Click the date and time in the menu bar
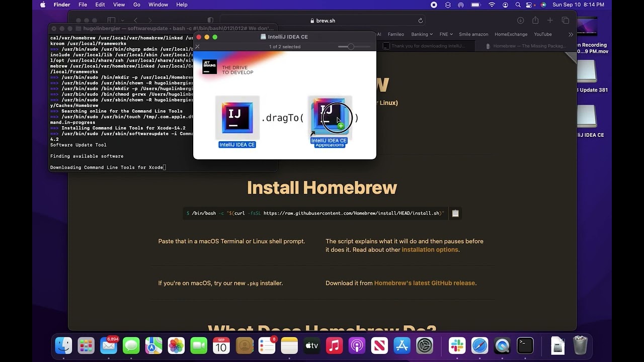Image resolution: width=644 pixels, height=362 pixels. click(578, 5)
